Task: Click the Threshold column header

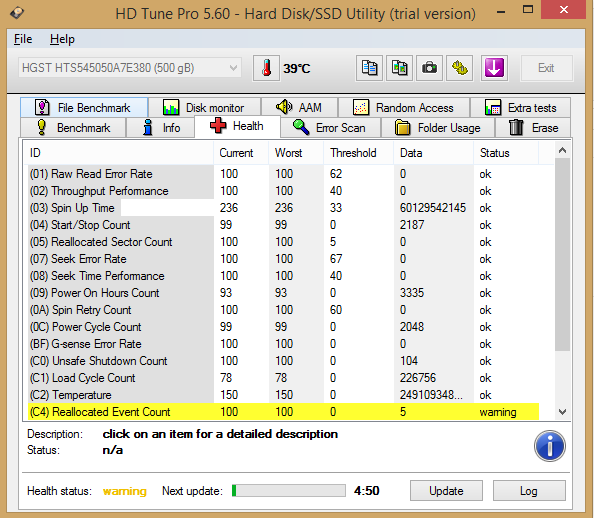Action: (359, 153)
